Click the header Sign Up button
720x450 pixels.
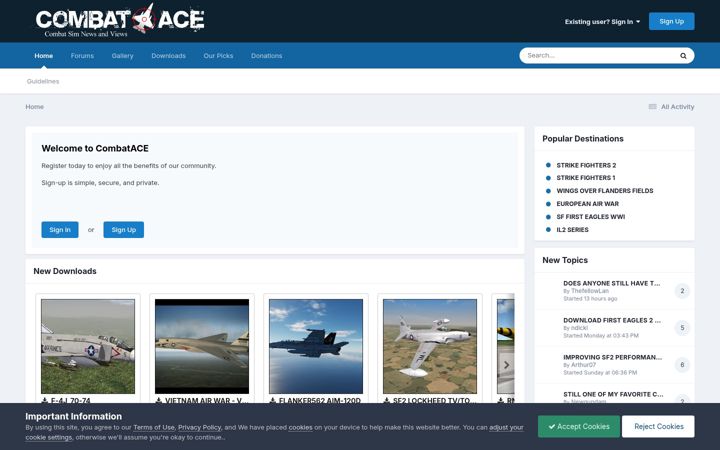point(671,21)
